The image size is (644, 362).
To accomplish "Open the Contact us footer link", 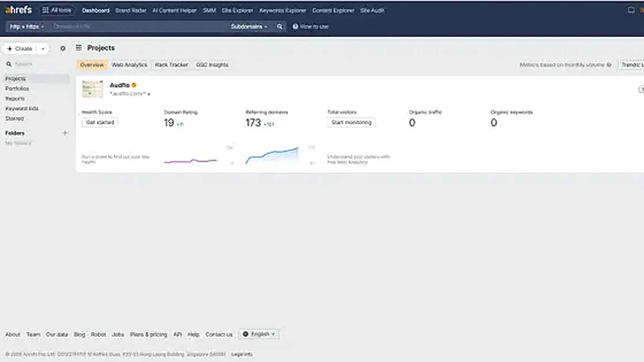I will click(x=219, y=334).
